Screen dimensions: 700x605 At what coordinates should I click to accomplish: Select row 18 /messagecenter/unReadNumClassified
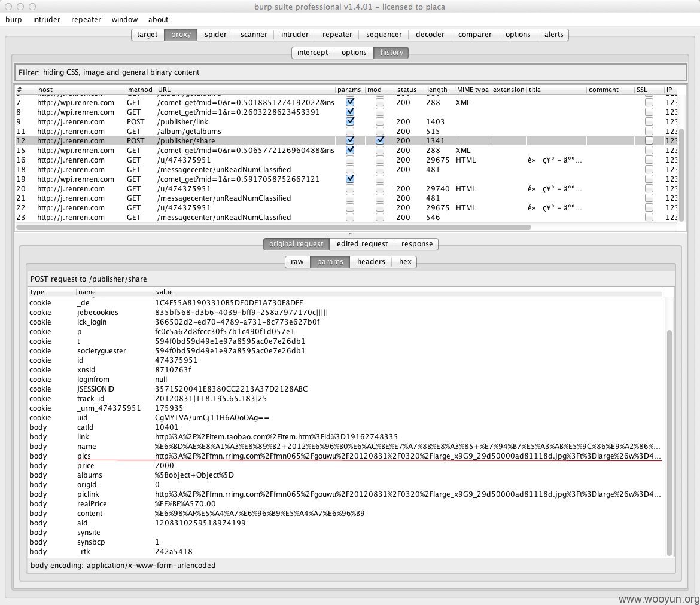[346, 170]
